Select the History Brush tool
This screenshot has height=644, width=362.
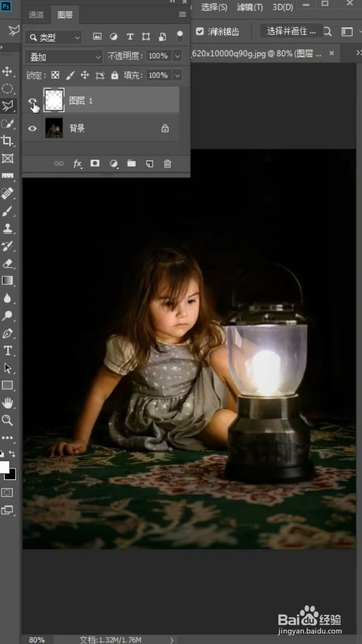pos(7,246)
